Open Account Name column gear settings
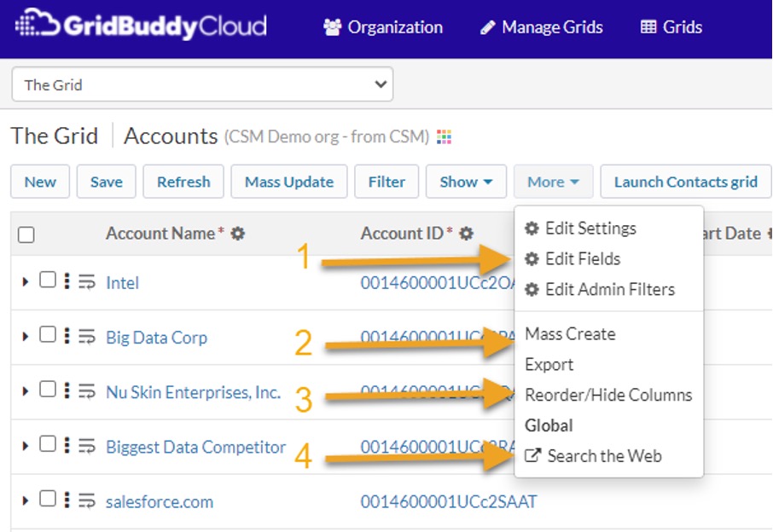The image size is (773, 532). [x=238, y=234]
